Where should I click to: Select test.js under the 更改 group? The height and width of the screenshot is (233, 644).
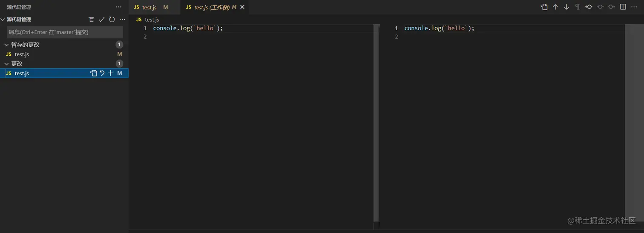click(64, 73)
